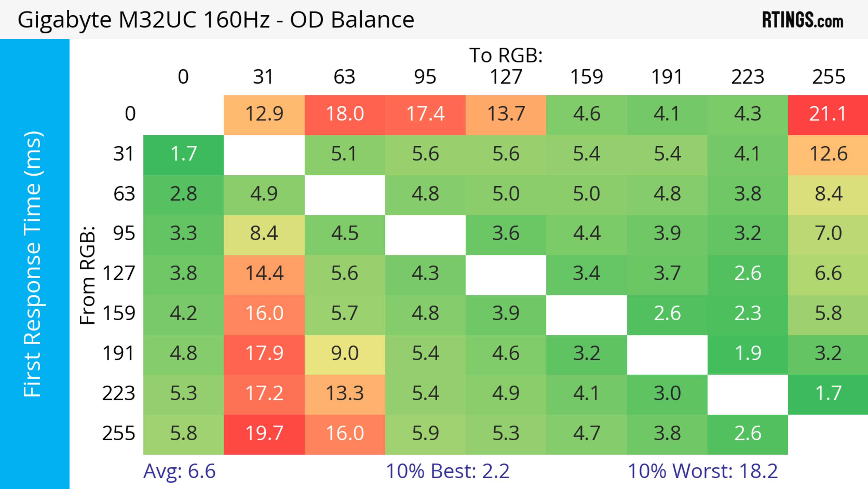This screenshot has height=489, width=868.
Task: Click the chart title Gigabyte M32UC 160Hz
Action: [x=216, y=20]
